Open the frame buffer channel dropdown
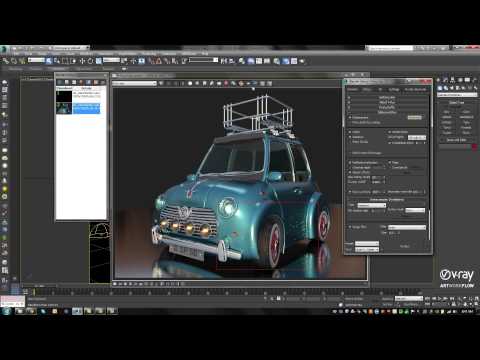 [x=134, y=83]
